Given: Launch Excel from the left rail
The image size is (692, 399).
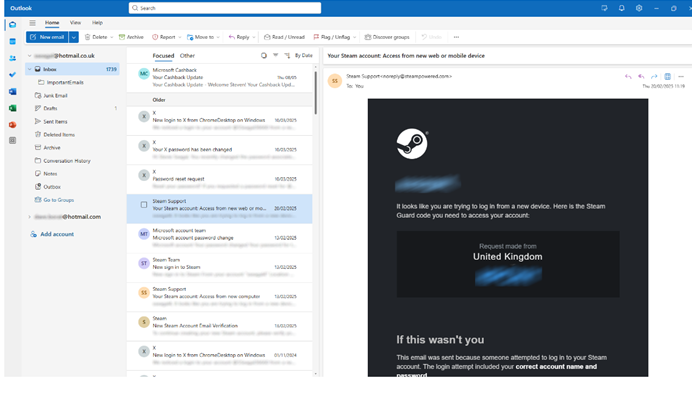Looking at the screenshot, I should [x=12, y=108].
